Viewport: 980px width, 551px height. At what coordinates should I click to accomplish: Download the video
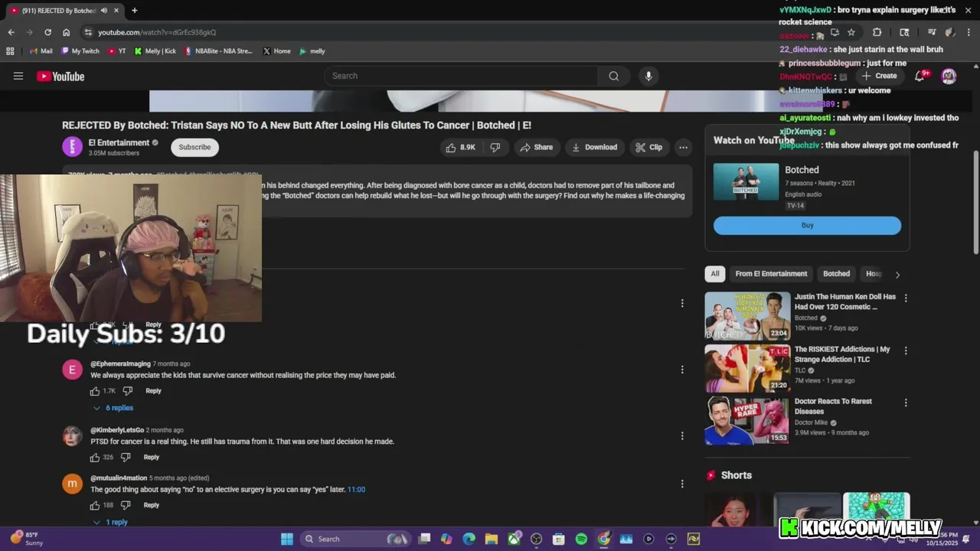click(594, 147)
